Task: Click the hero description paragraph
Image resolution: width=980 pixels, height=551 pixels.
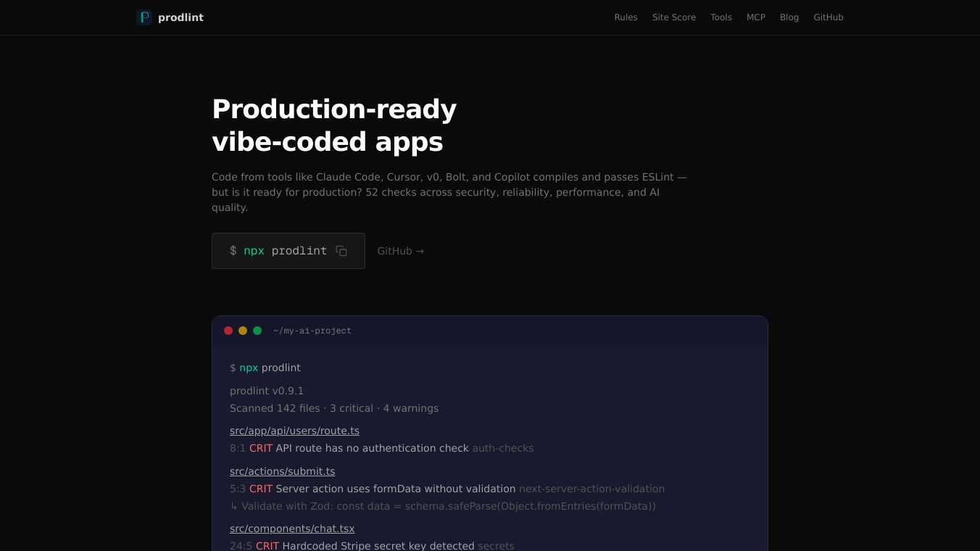Action: click(x=449, y=192)
